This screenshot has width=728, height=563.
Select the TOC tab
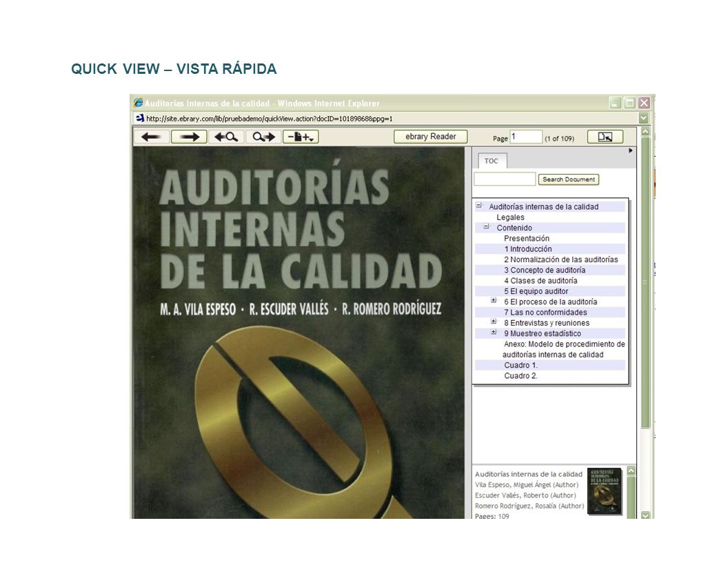coord(492,161)
